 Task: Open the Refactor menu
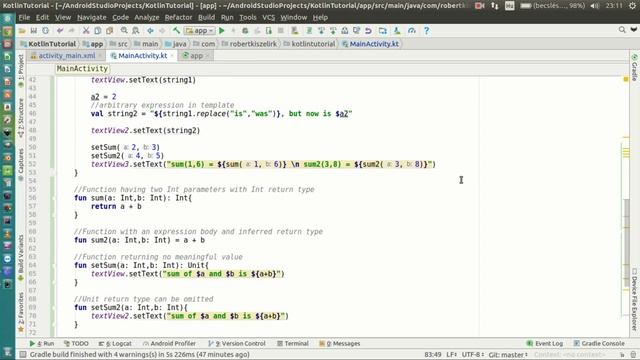click(x=178, y=17)
